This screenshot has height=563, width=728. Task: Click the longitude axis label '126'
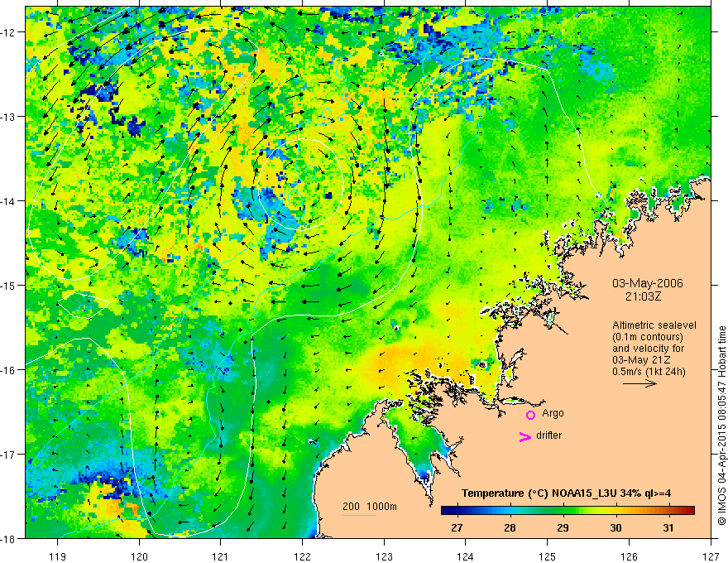click(629, 556)
